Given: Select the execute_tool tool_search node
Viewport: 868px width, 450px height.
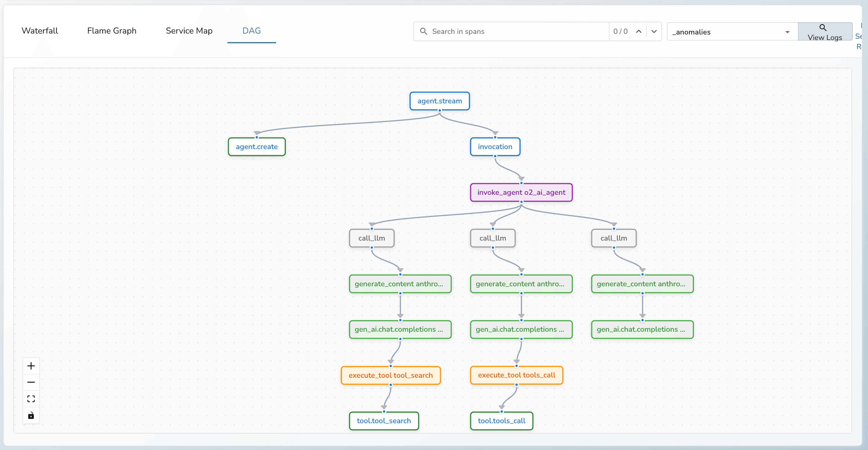Looking at the screenshot, I should tap(391, 375).
